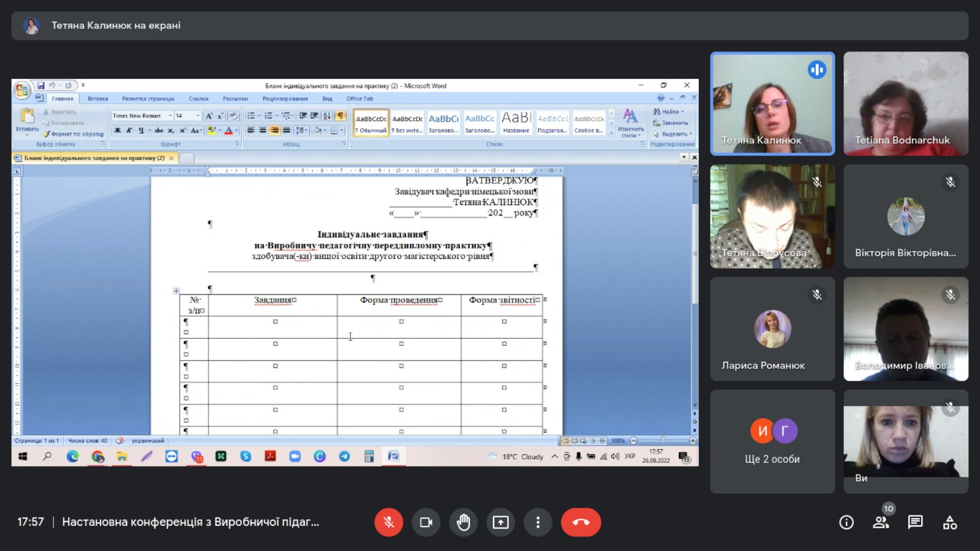Open the Рецензирование ribbon tab

tap(285, 99)
